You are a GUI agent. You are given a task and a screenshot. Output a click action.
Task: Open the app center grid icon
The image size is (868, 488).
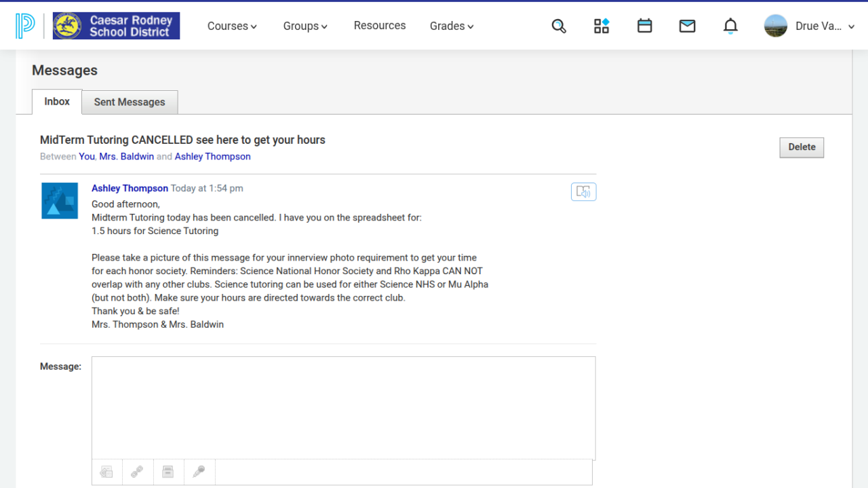click(601, 26)
